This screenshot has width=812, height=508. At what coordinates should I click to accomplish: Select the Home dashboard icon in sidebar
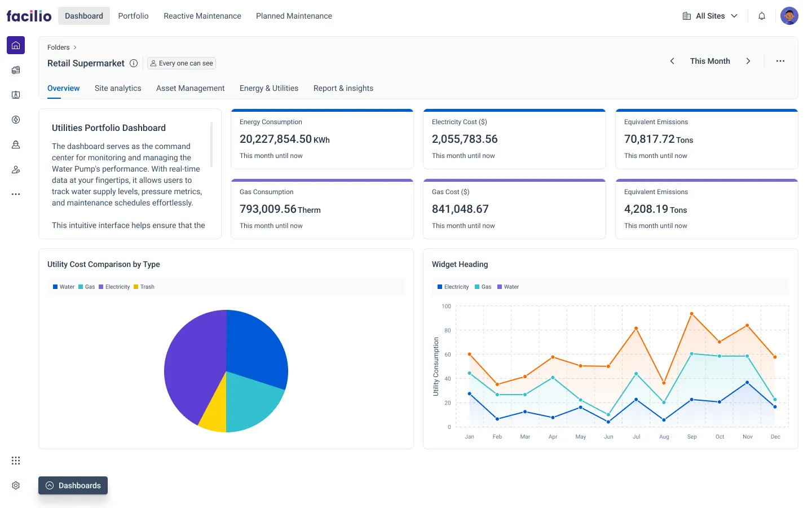pos(15,45)
